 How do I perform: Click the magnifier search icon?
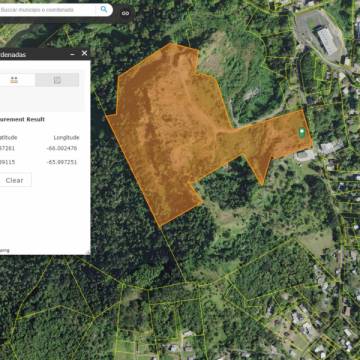[x=104, y=9]
